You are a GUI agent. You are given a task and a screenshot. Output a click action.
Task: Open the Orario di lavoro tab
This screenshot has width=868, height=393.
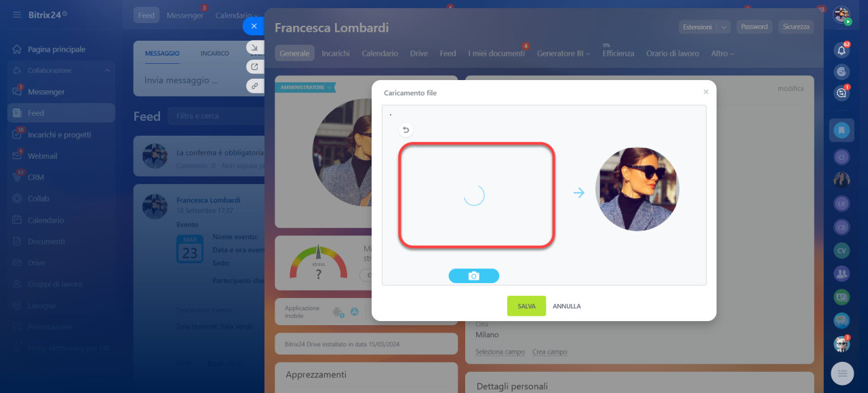[x=672, y=54]
